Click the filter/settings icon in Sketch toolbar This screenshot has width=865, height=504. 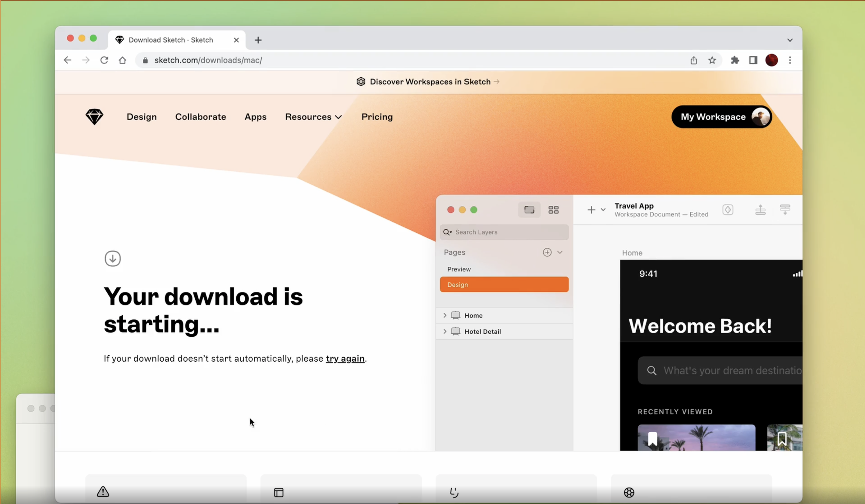[785, 209]
